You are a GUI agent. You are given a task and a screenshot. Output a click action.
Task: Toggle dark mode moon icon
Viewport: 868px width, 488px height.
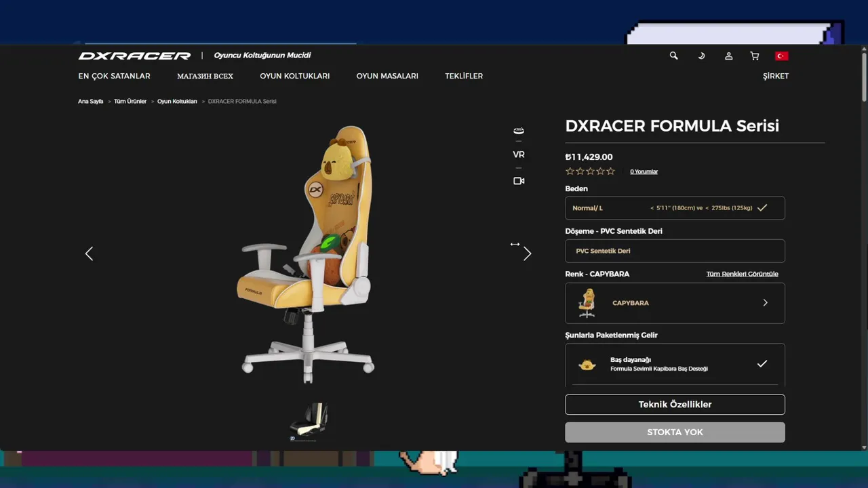coord(701,56)
